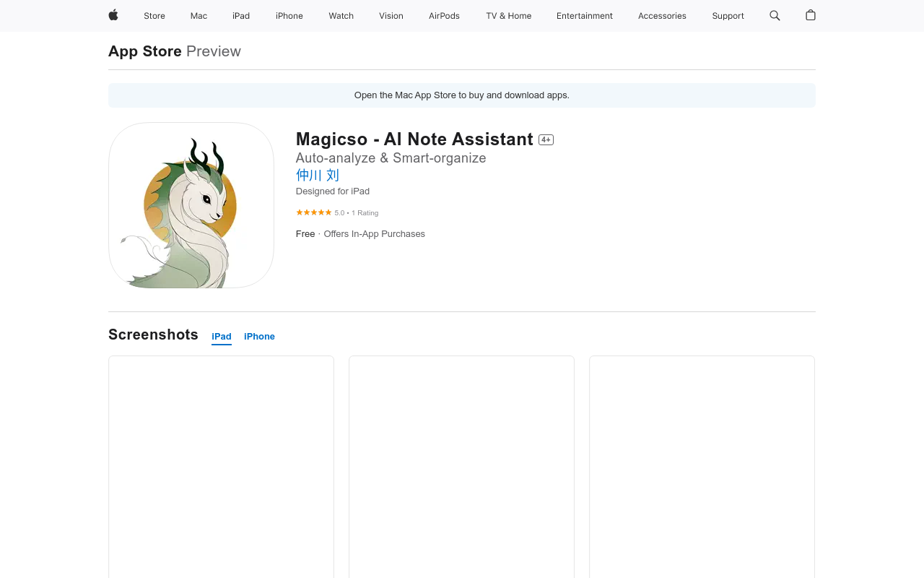Open the iPad navigation menu item
The height and width of the screenshot is (578, 924).
coord(241,16)
